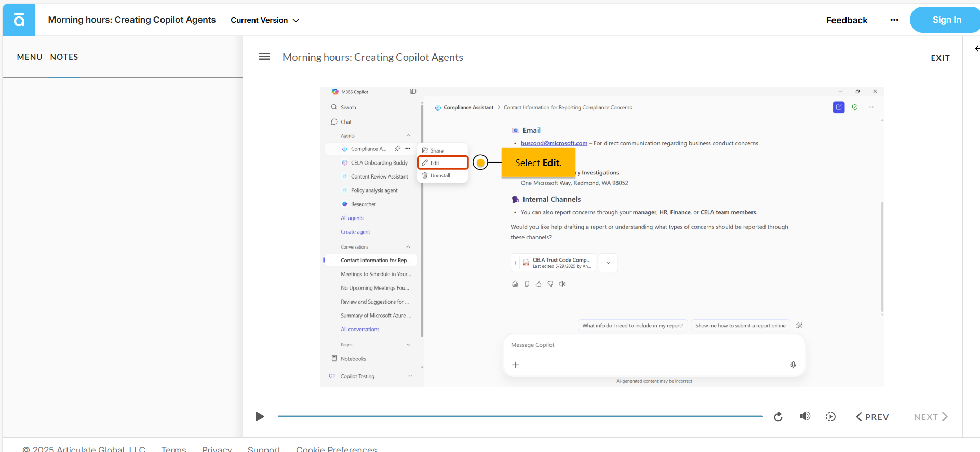Open the buscond@microsoft.com email link
The height and width of the screenshot is (452, 980).
[x=554, y=143]
